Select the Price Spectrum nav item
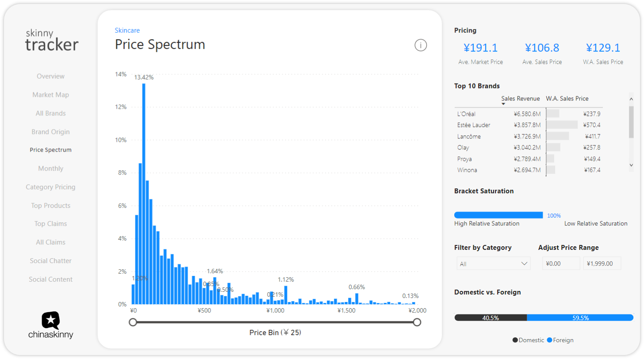 click(x=50, y=150)
